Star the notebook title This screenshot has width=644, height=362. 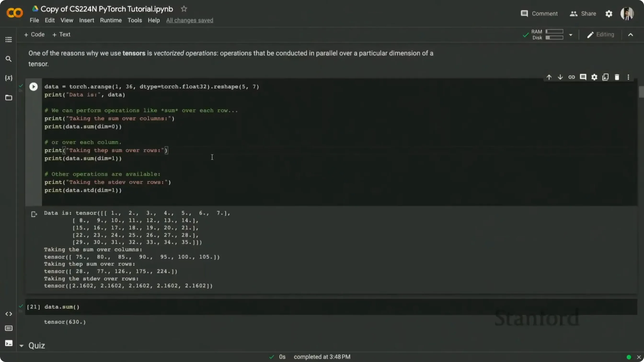(184, 9)
